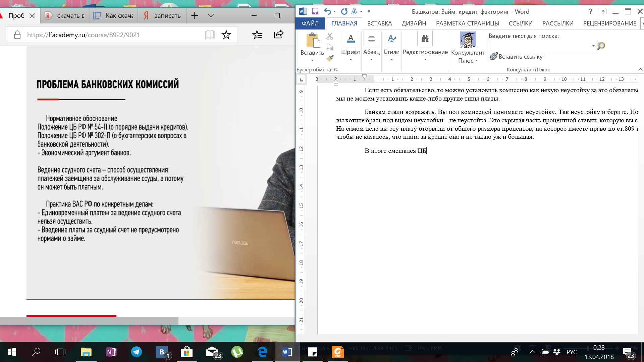Open Windows Start menu
644x362 pixels.
(12, 352)
